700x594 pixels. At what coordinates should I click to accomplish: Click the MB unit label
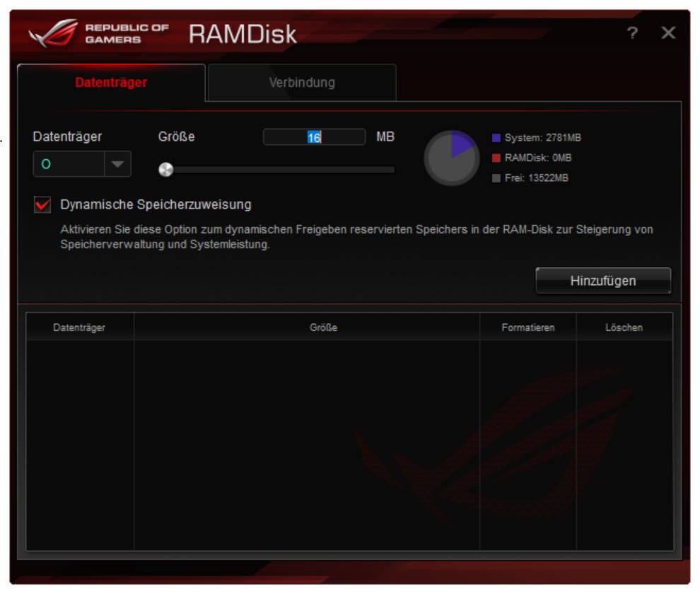point(385,136)
